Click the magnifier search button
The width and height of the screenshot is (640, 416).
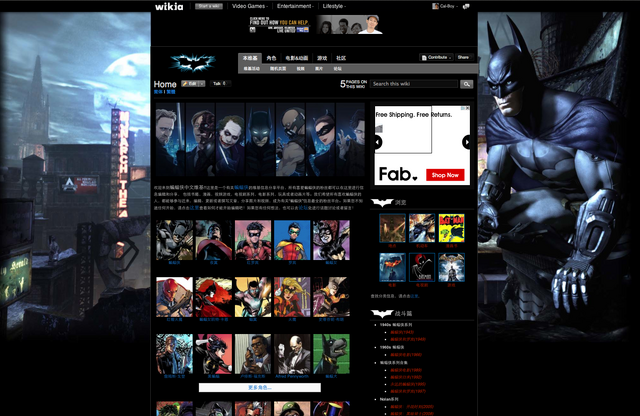click(467, 84)
